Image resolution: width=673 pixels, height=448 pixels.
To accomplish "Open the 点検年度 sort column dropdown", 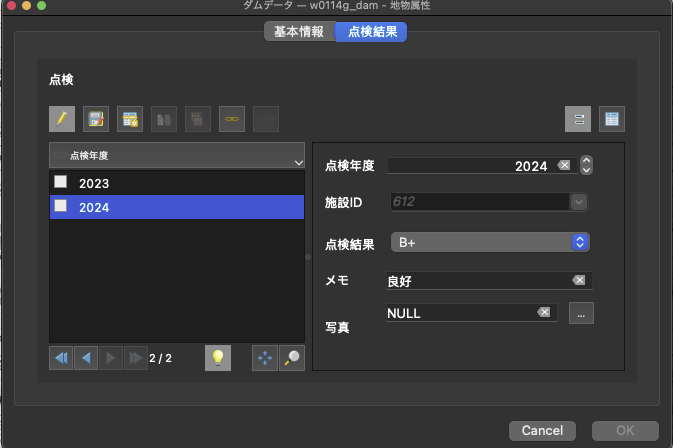I will [177, 155].
